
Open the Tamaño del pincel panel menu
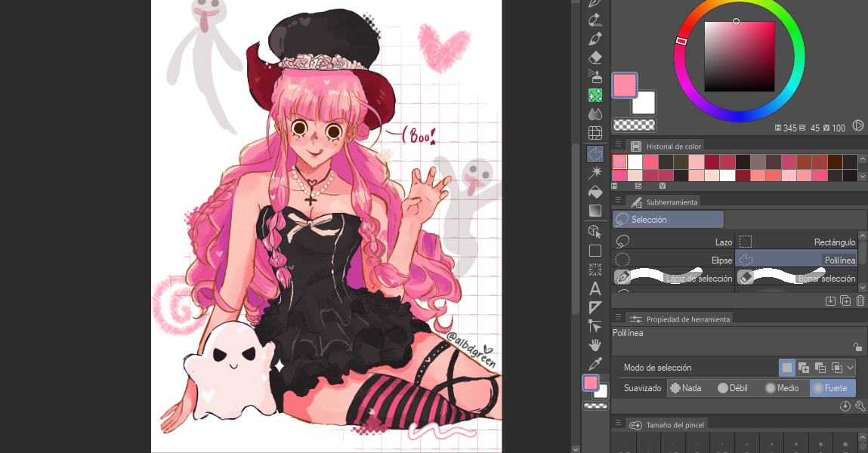[x=619, y=423]
